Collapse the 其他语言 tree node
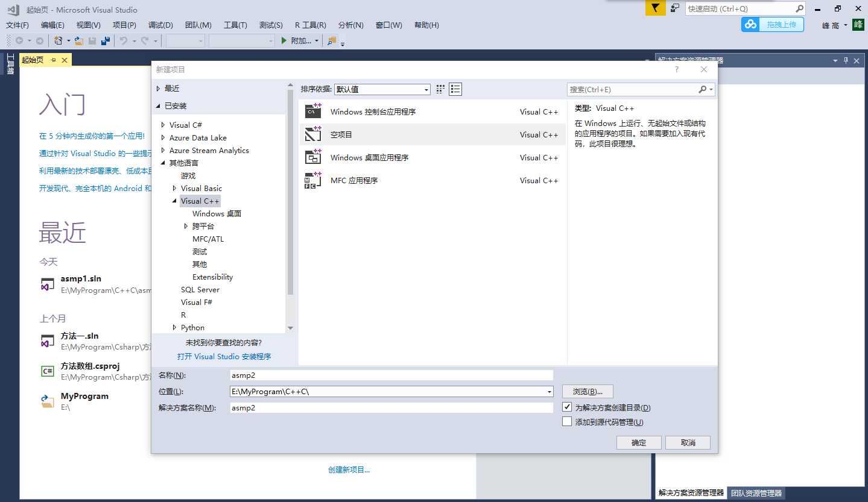Image resolution: width=868 pixels, height=502 pixels. click(x=163, y=163)
